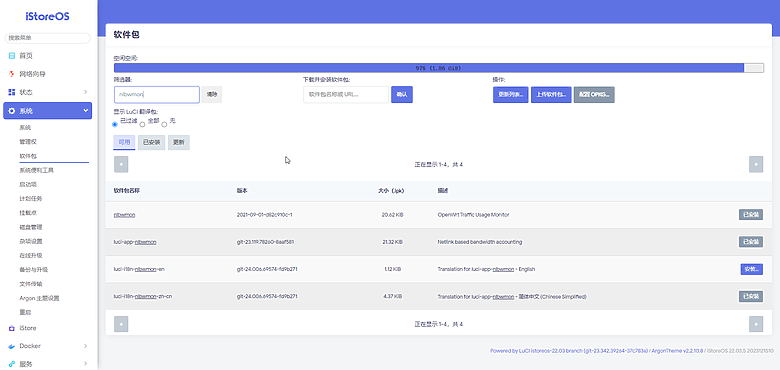
Task: Expand the 状态 menu chevron
Action: [86, 92]
